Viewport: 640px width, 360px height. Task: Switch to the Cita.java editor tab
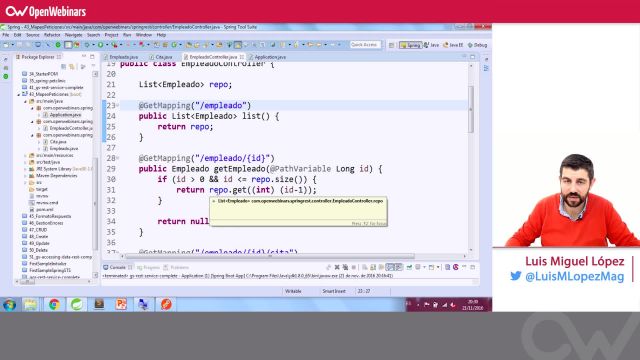(163, 57)
